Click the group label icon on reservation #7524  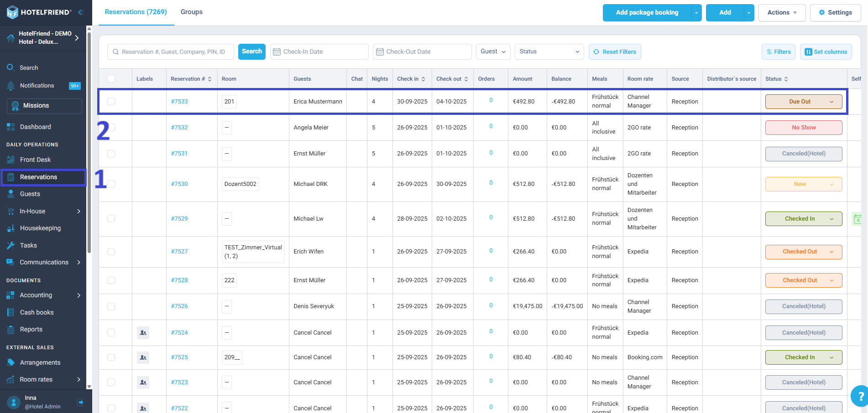[143, 333]
